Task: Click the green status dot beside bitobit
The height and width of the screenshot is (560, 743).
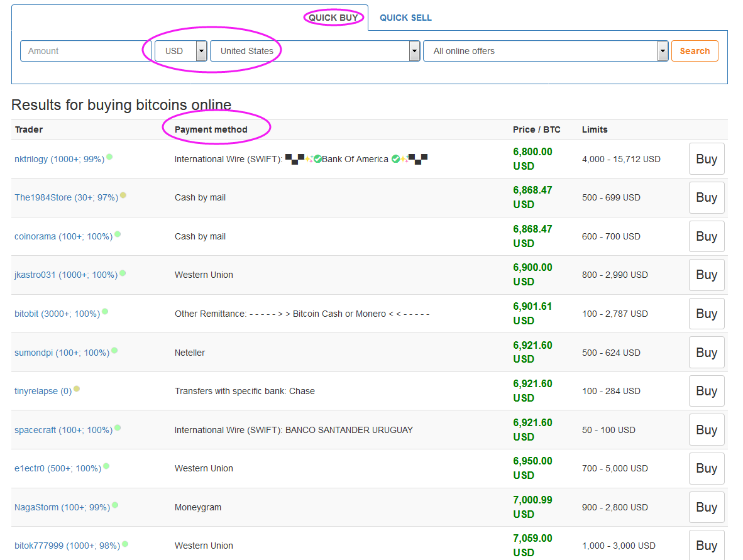Action: 105,311
